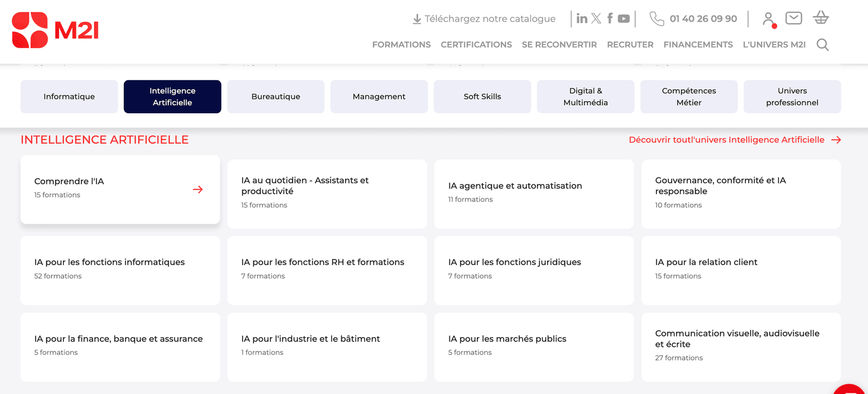Select the Management tab
The height and width of the screenshot is (394, 868).
click(x=379, y=96)
